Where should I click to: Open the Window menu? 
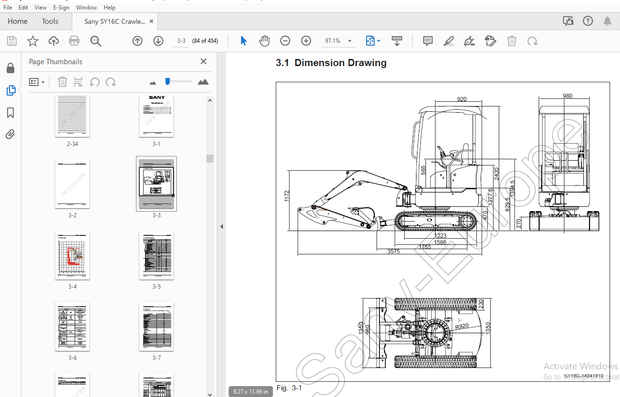(x=86, y=7)
